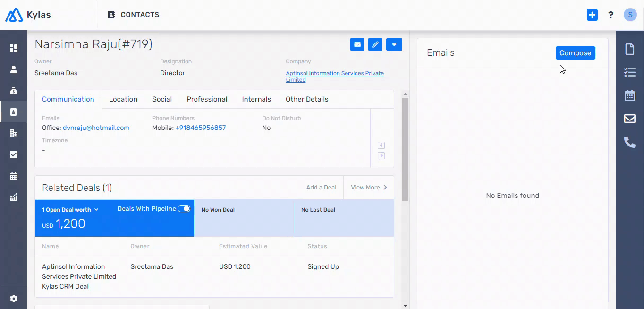Click the Compose email button
644x309 pixels.
tap(575, 53)
